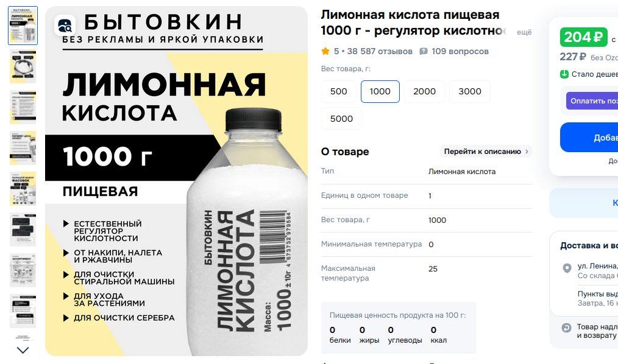
Task: Click the return policy circular arrow icon
Action: pos(566,328)
